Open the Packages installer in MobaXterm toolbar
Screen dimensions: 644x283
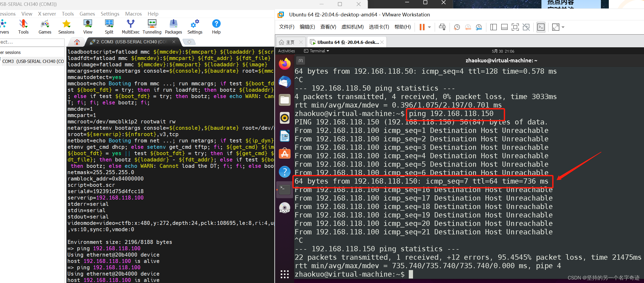pos(173,26)
